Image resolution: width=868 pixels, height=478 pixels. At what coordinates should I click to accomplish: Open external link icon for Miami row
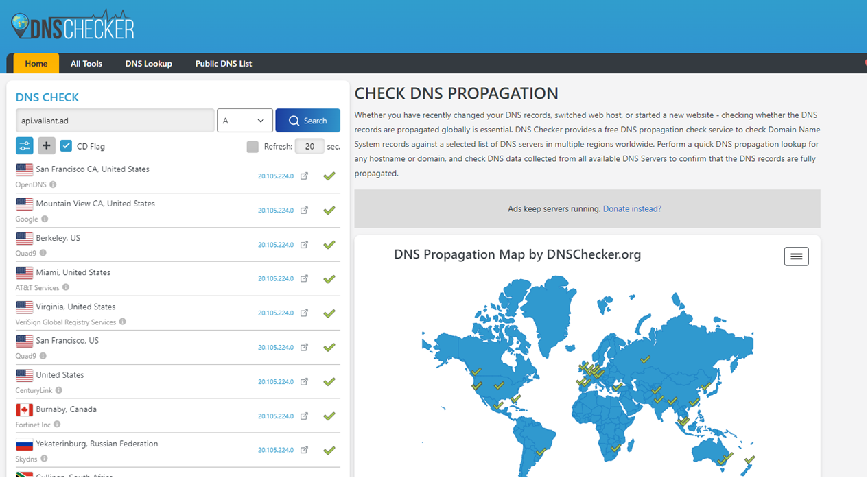(305, 279)
